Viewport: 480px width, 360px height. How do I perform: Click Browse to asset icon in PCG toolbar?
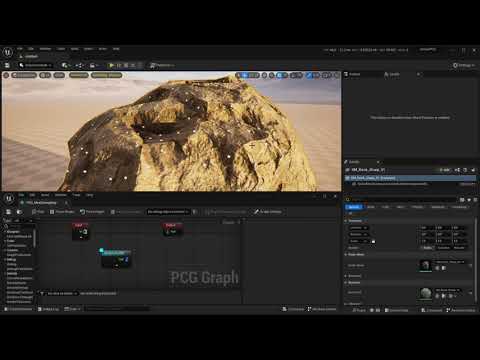(x=19, y=212)
